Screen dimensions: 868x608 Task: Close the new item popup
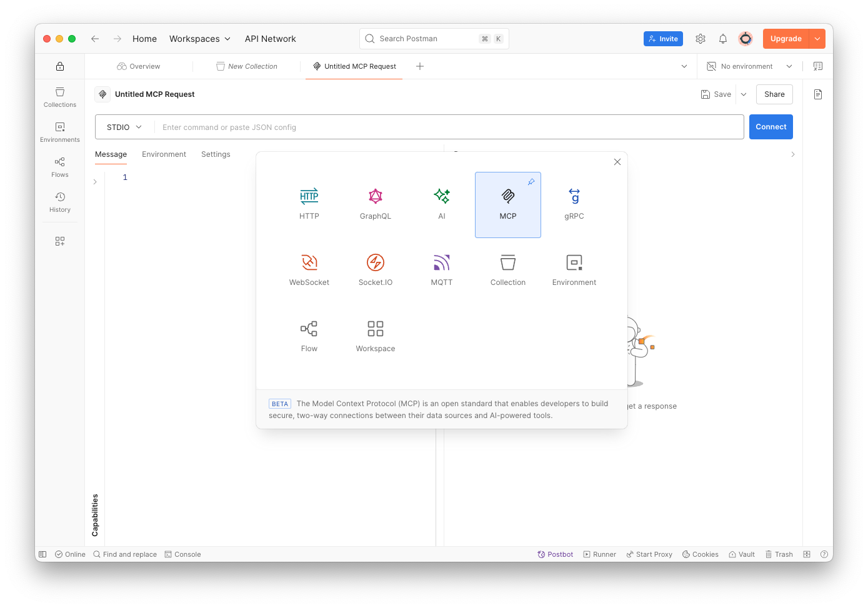pos(617,162)
